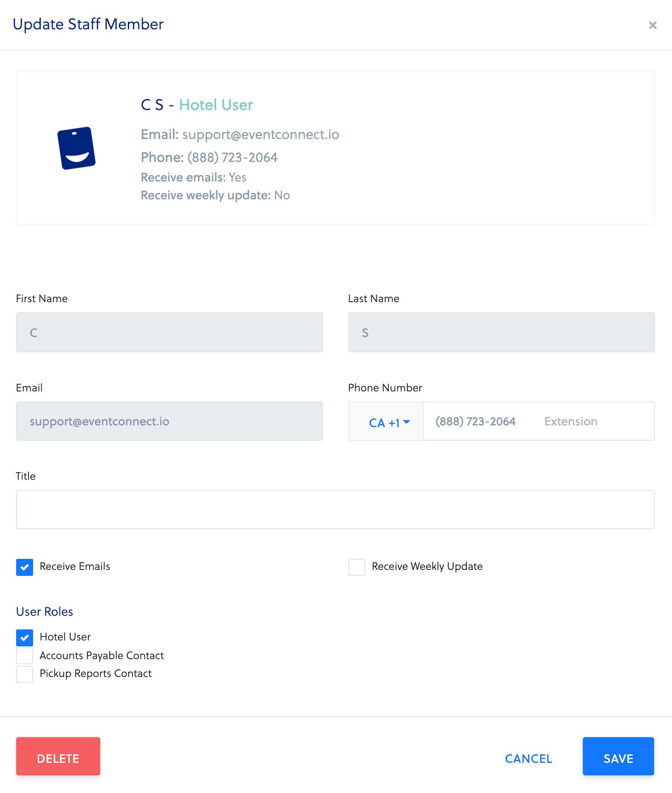
Task: Select the First Name field
Action: (x=169, y=332)
